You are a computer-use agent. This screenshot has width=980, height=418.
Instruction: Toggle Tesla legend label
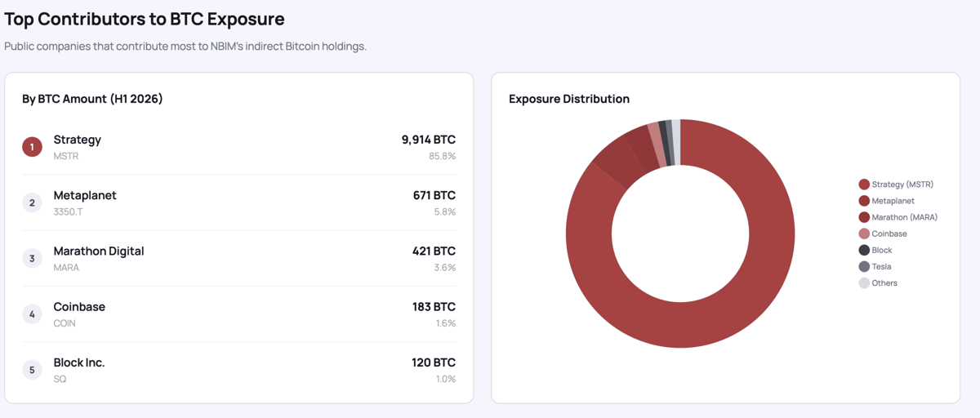[x=882, y=266]
